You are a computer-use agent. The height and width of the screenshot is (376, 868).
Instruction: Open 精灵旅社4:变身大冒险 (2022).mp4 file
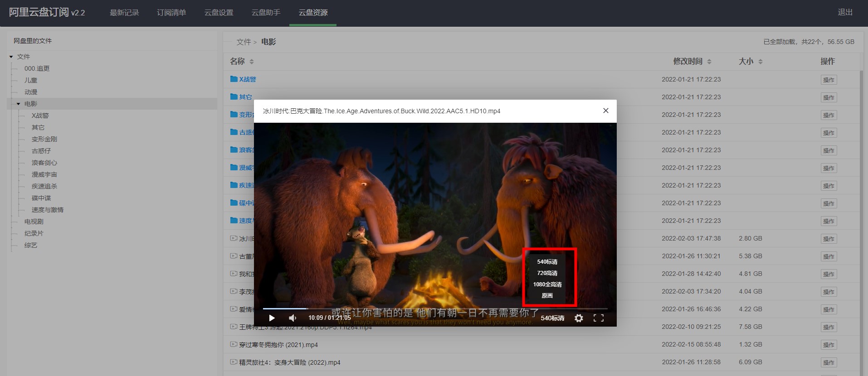290,362
